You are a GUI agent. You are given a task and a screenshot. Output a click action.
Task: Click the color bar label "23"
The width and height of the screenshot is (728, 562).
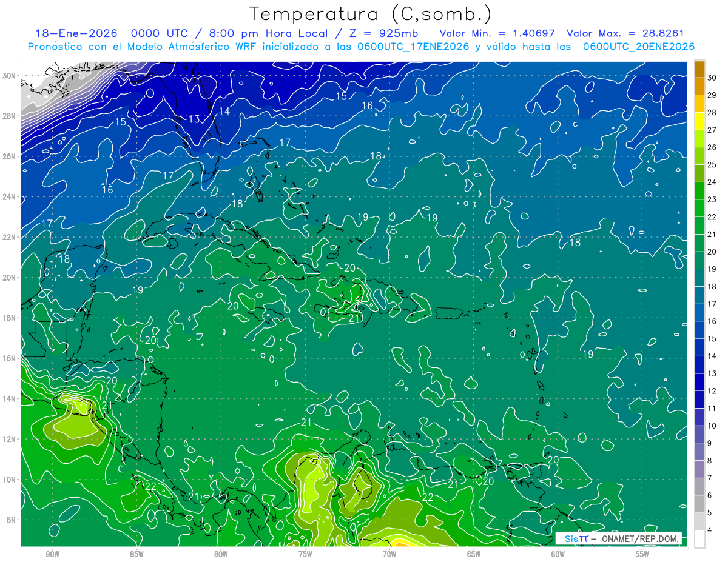pos(712,199)
